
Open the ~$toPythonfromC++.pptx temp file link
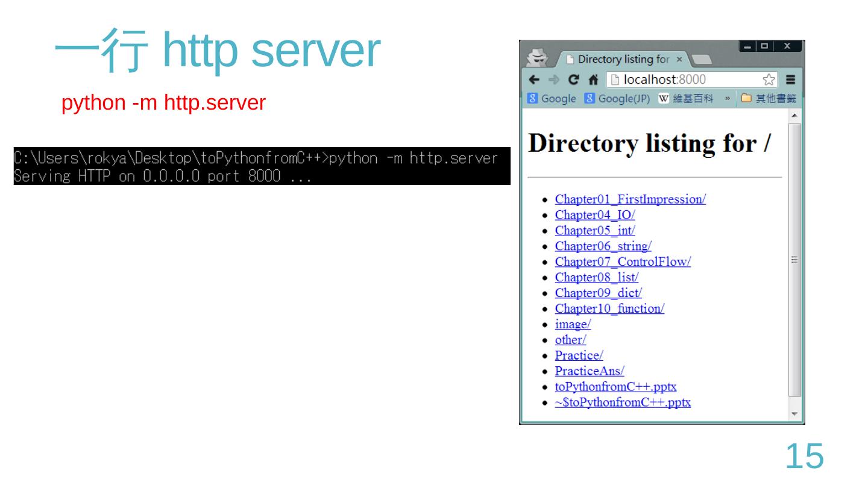pyautogui.click(x=623, y=403)
